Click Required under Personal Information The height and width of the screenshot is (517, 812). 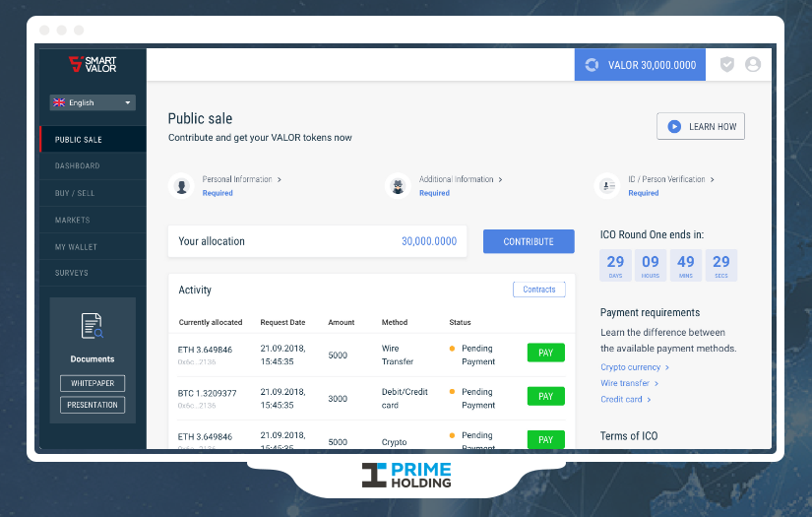(x=218, y=193)
